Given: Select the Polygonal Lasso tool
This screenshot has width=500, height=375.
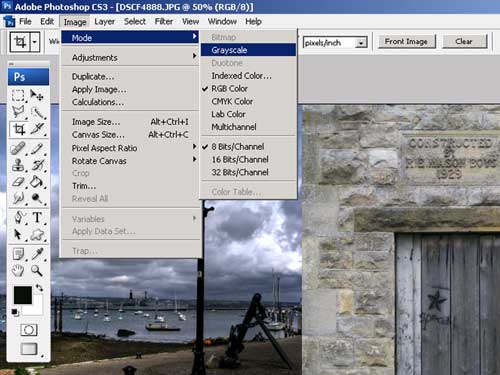Looking at the screenshot, I should click(18, 112).
